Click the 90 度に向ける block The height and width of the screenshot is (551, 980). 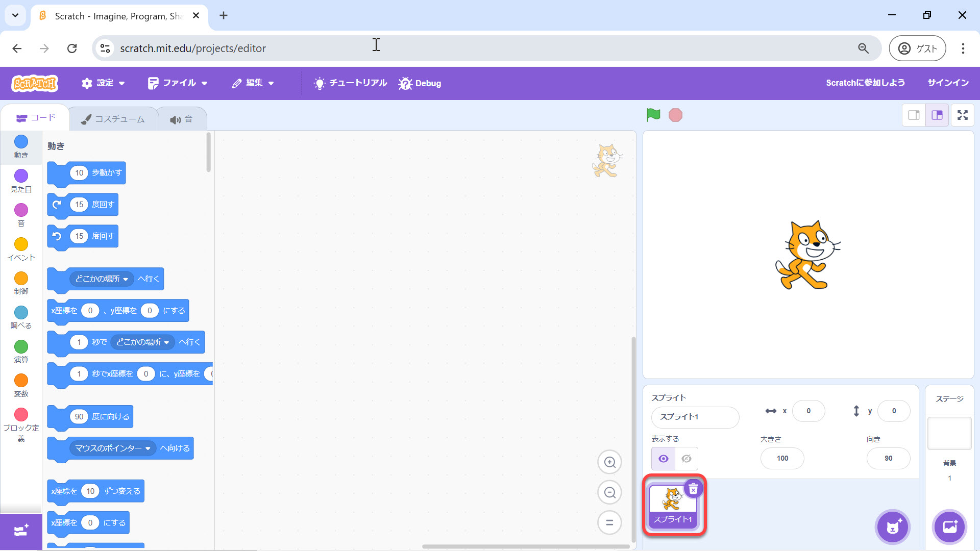coord(90,417)
